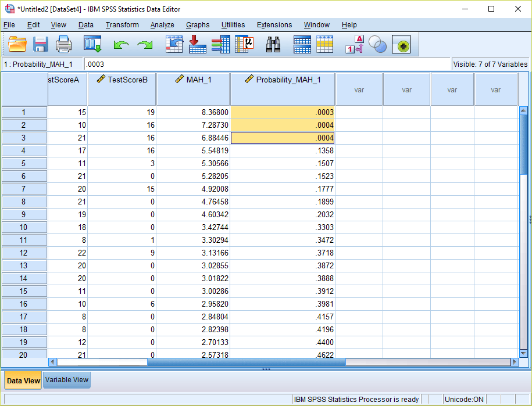Open the Transform menu
532x406 pixels.
(x=122, y=25)
